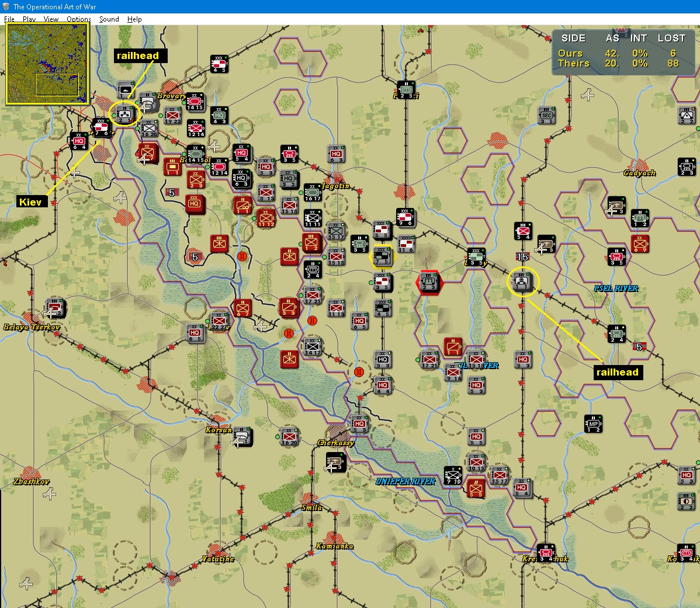The width and height of the screenshot is (700, 608).
Task: Select the circled railhead unit near Brovary
Action: coord(125,114)
